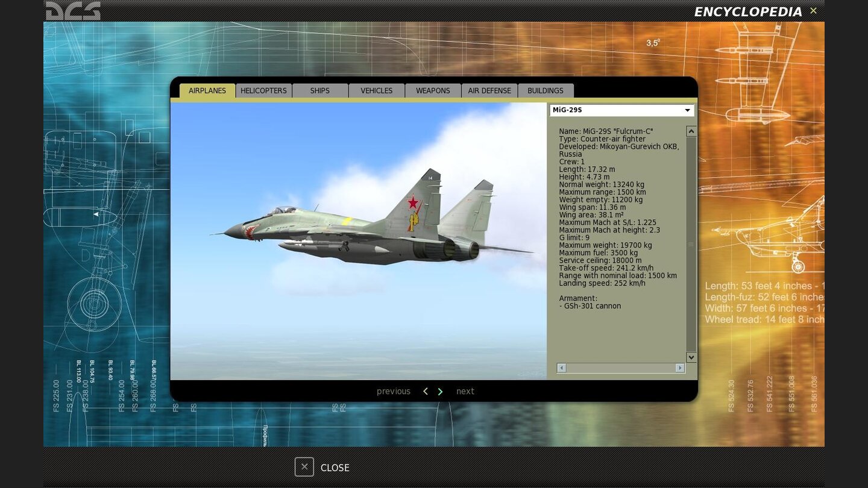Viewport: 868px width, 488px height.
Task: Click the 'Crew: 1' line
Action: (x=571, y=162)
